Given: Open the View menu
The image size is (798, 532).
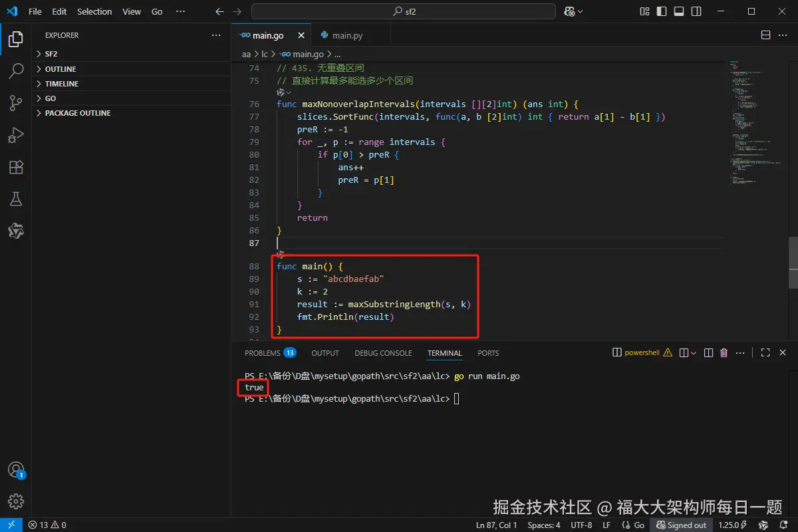Looking at the screenshot, I should [x=132, y=11].
